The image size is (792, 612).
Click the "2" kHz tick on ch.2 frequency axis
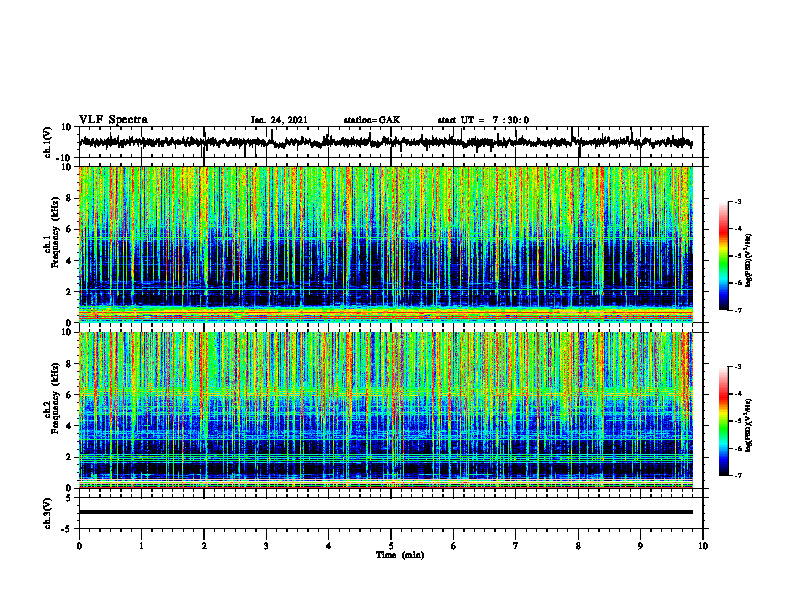[x=70, y=457]
